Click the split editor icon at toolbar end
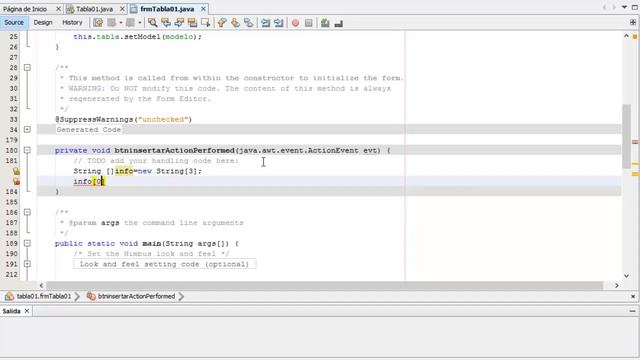Image resolution: width=640 pixels, height=360 pixels. [x=633, y=22]
